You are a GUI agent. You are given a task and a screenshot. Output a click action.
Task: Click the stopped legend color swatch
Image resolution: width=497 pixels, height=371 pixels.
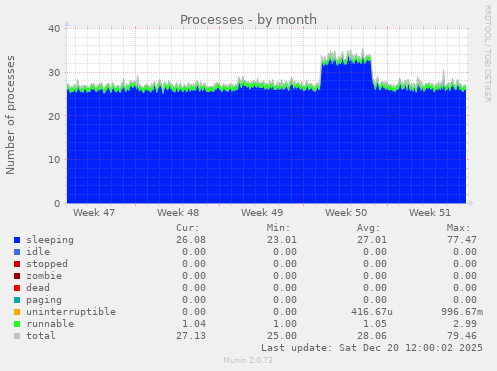[17, 264]
